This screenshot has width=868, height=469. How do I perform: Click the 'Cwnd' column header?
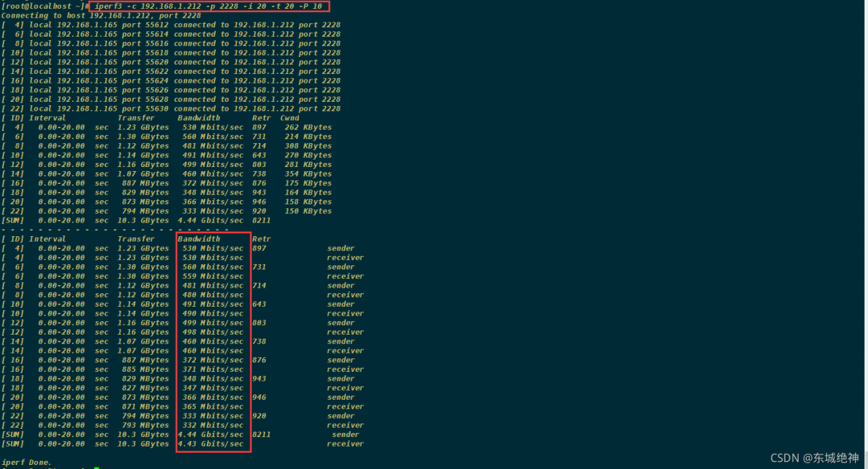[290, 118]
